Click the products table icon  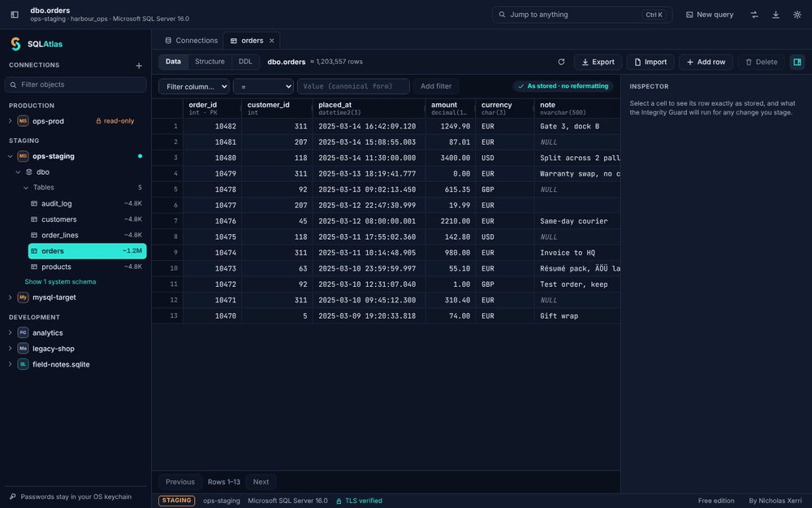[x=34, y=267]
